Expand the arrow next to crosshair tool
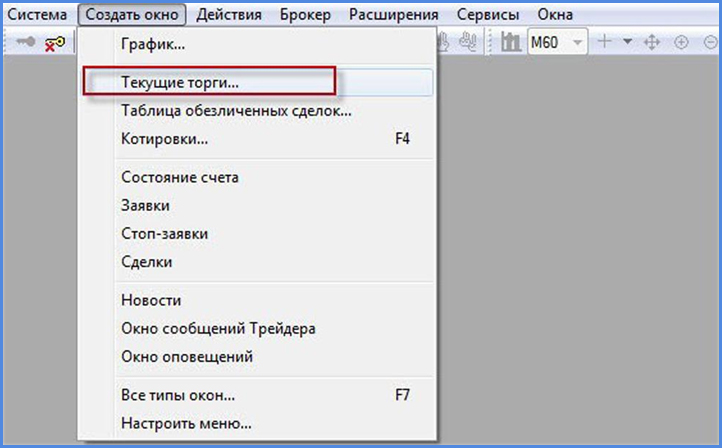 tap(628, 43)
